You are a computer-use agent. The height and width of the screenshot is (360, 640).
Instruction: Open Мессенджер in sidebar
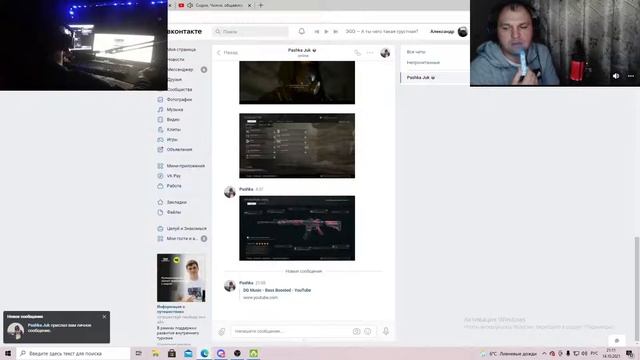[x=180, y=69]
